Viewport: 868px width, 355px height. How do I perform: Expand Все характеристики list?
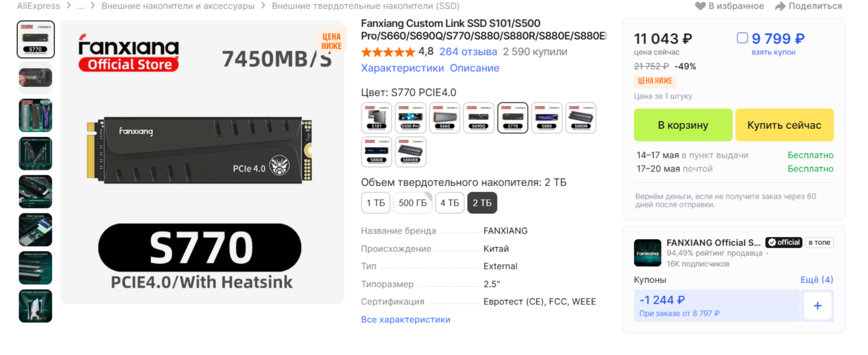(405, 320)
